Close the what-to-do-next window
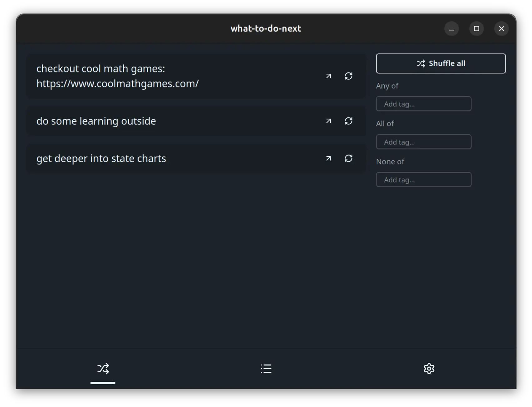Screen dimensions: 532x407 [x=501, y=29]
